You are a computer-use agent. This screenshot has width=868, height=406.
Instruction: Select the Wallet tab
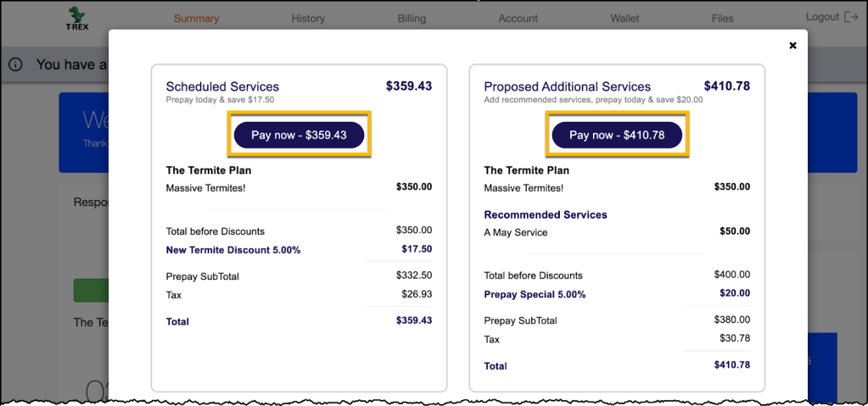pos(624,19)
